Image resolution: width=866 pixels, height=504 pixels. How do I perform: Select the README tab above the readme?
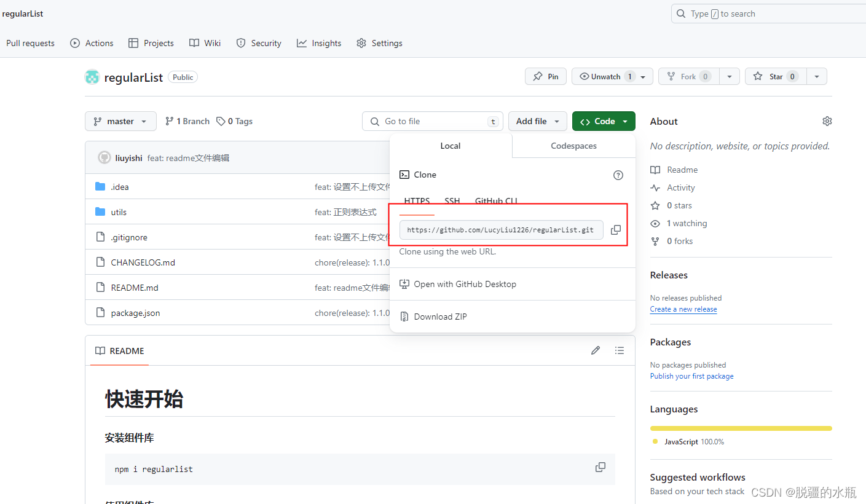click(120, 351)
